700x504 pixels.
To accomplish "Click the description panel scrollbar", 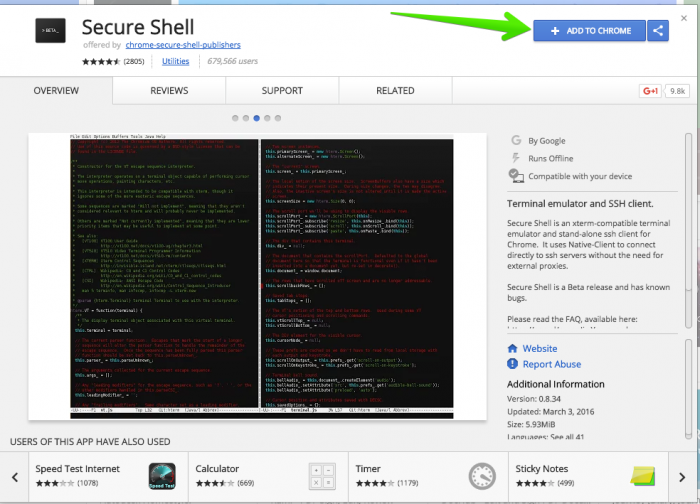I will click(x=689, y=230).
